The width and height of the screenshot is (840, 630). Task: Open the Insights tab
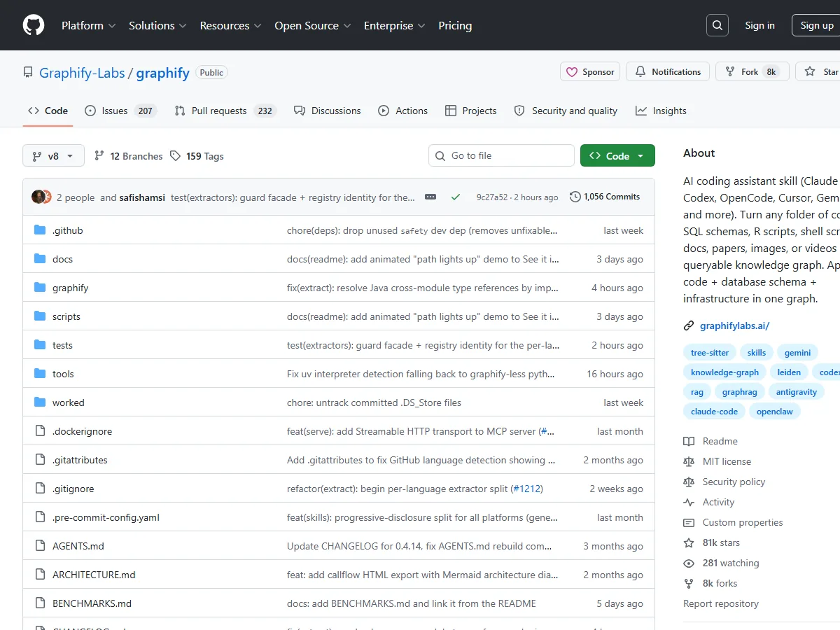[661, 111]
